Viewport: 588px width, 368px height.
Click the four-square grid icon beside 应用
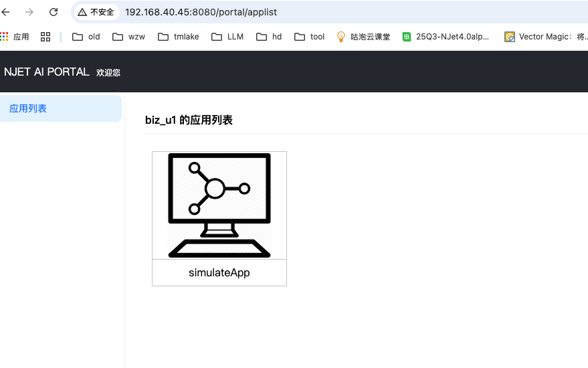click(x=45, y=37)
